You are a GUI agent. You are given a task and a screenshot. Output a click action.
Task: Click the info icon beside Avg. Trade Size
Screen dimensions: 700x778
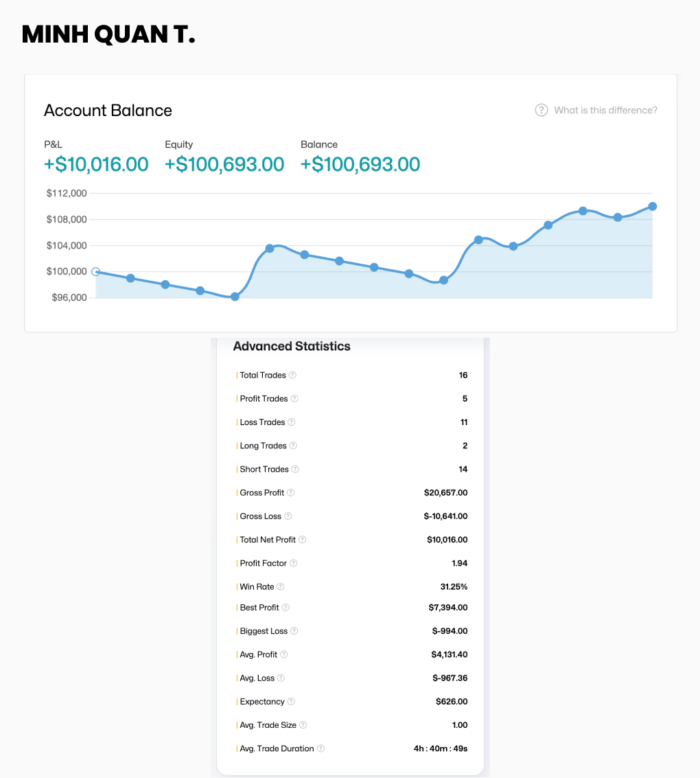click(303, 725)
